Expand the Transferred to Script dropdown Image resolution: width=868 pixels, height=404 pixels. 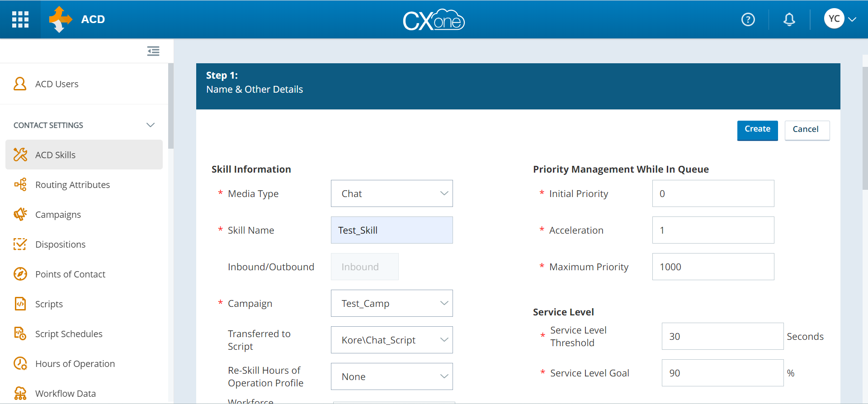pos(392,340)
